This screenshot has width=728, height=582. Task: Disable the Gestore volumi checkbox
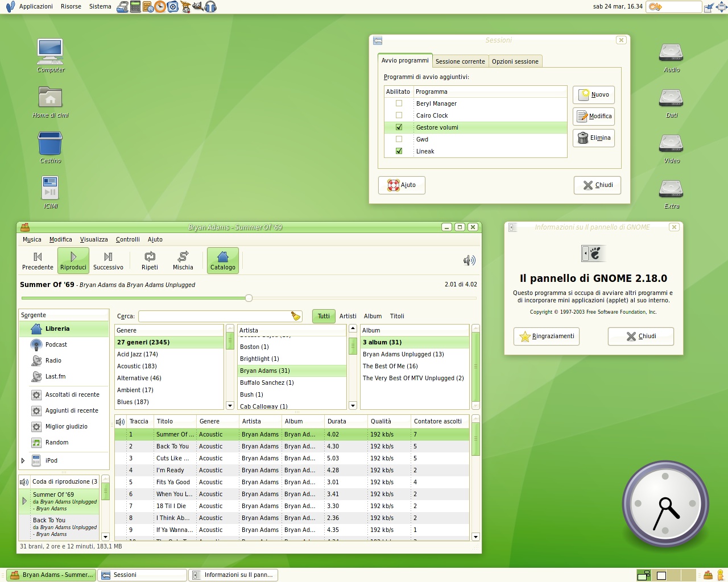(399, 127)
